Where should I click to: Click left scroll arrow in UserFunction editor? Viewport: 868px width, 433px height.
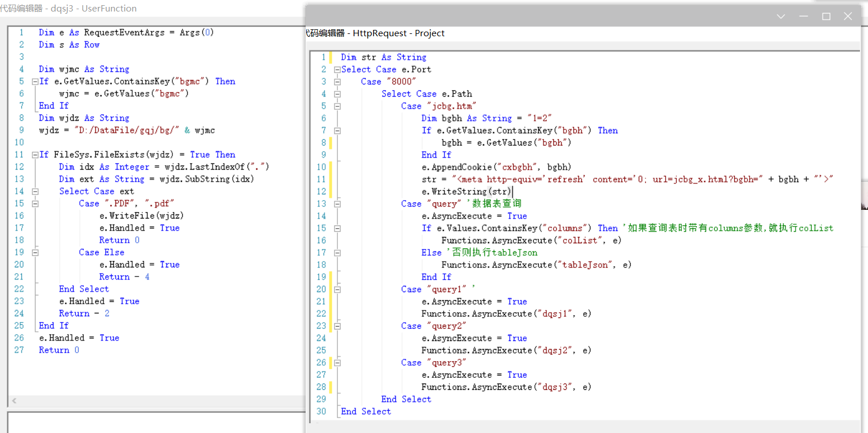(x=14, y=401)
